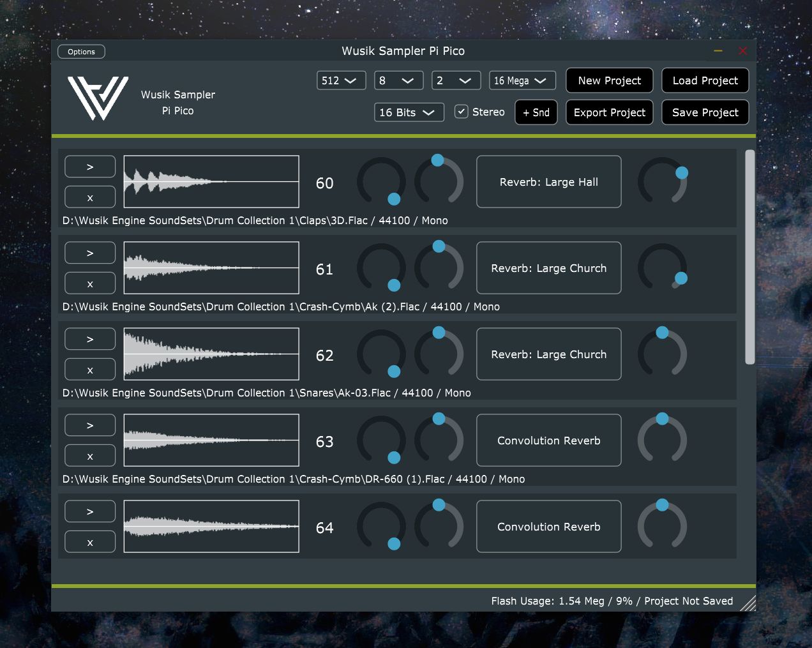Open Reverb: Large Hall effect on note 60
812x648 pixels.
[x=549, y=182]
